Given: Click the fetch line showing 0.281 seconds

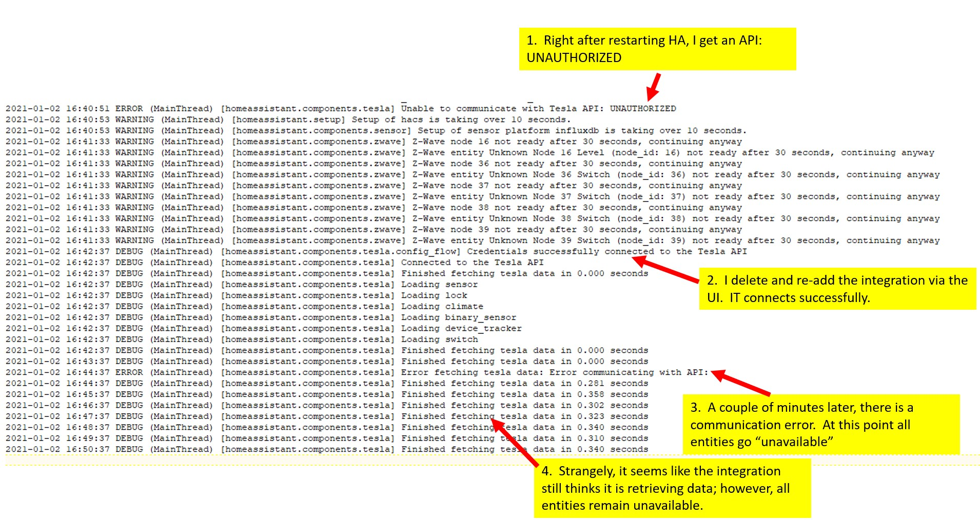Looking at the screenshot, I should click(327, 384).
